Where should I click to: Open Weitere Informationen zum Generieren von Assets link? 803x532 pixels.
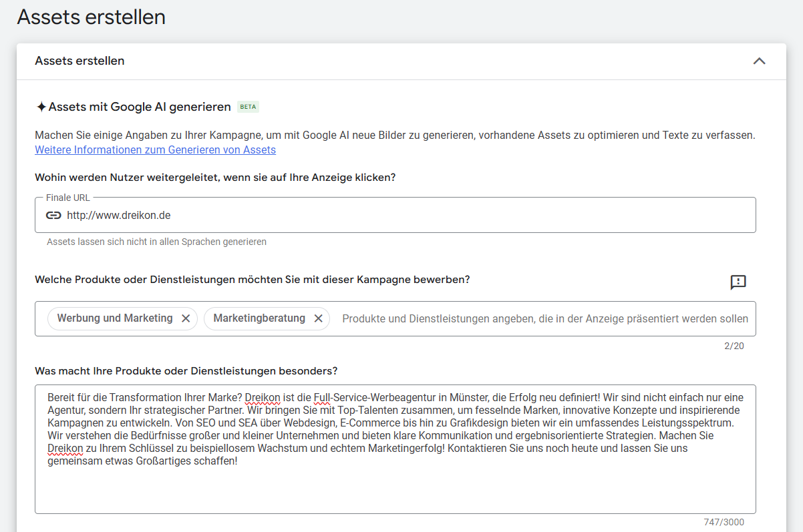(x=155, y=150)
